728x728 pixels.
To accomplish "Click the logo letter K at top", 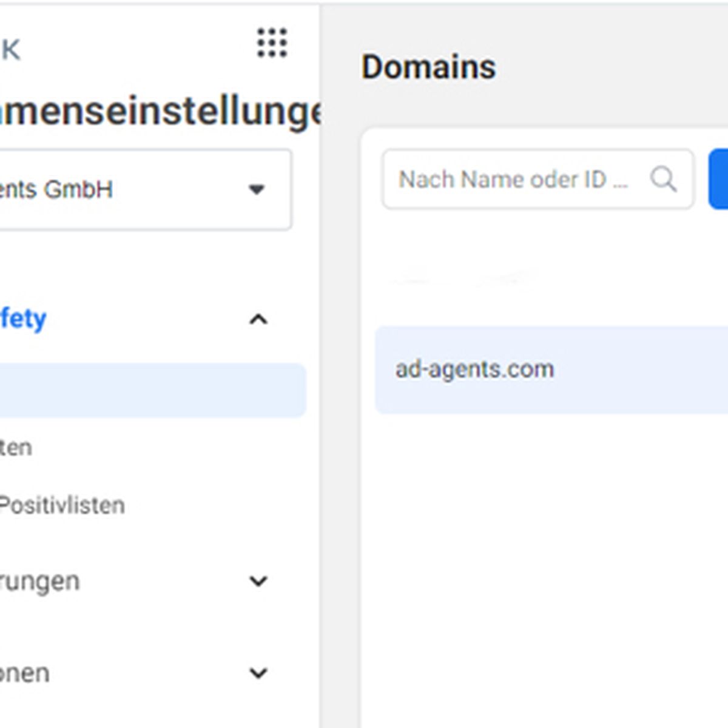I will (x=10, y=50).
